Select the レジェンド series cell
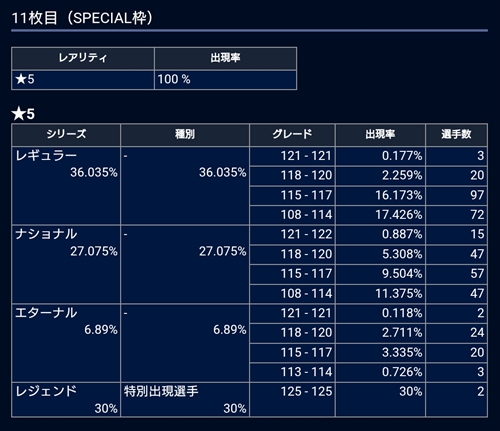Screen dimensions: 500x431 point(66,399)
